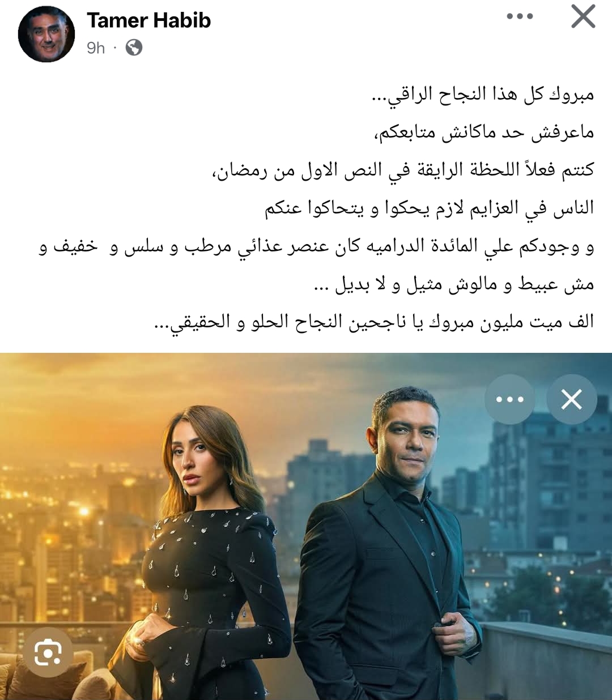This screenshot has width=612, height=700.
Task: Open the three-dot menu on the photo
Action: (x=509, y=399)
